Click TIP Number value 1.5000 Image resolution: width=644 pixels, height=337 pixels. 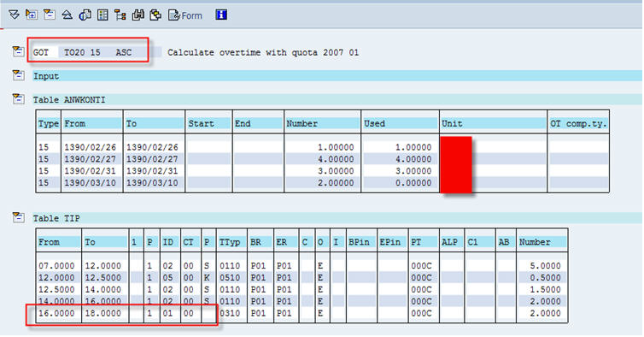point(545,290)
